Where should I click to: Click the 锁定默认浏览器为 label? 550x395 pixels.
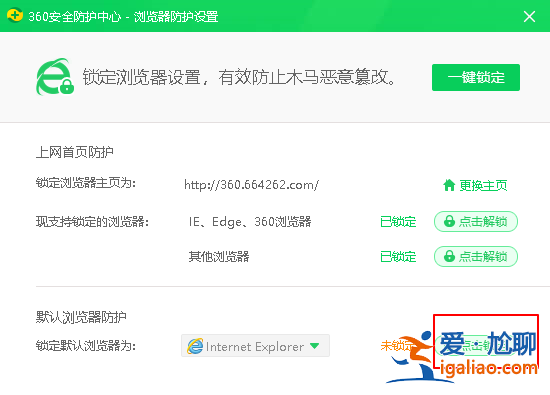tap(86, 346)
